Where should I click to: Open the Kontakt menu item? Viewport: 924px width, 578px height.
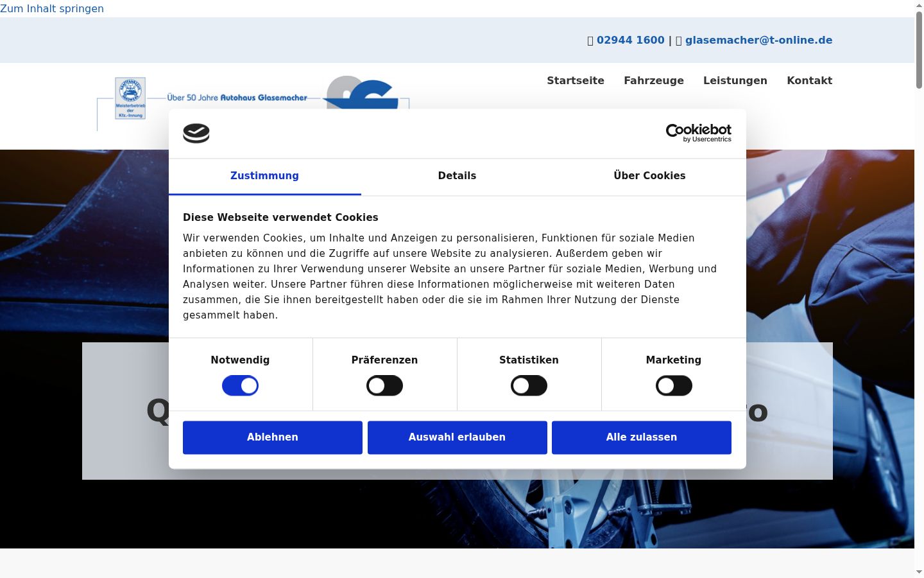point(810,80)
